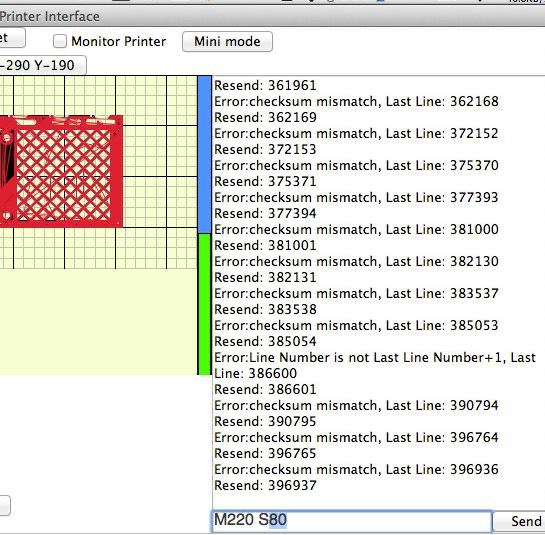This screenshot has height=535, width=545.
Task: Select log line 'Resend: 382131'
Action: (265, 277)
